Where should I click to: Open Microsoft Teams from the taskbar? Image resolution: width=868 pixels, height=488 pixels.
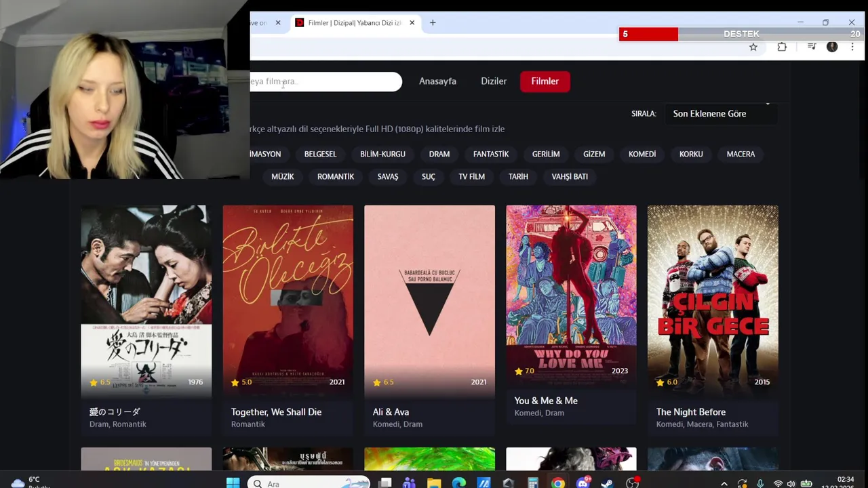point(409,483)
